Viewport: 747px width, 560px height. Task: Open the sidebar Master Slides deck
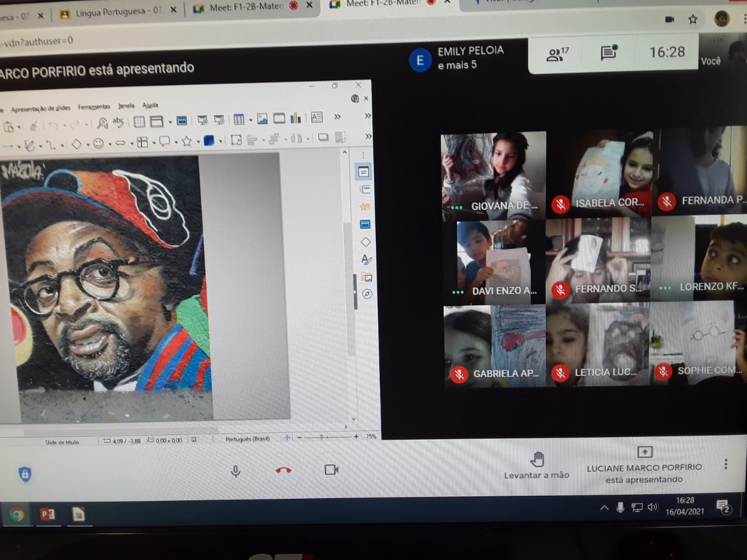point(365,225)
